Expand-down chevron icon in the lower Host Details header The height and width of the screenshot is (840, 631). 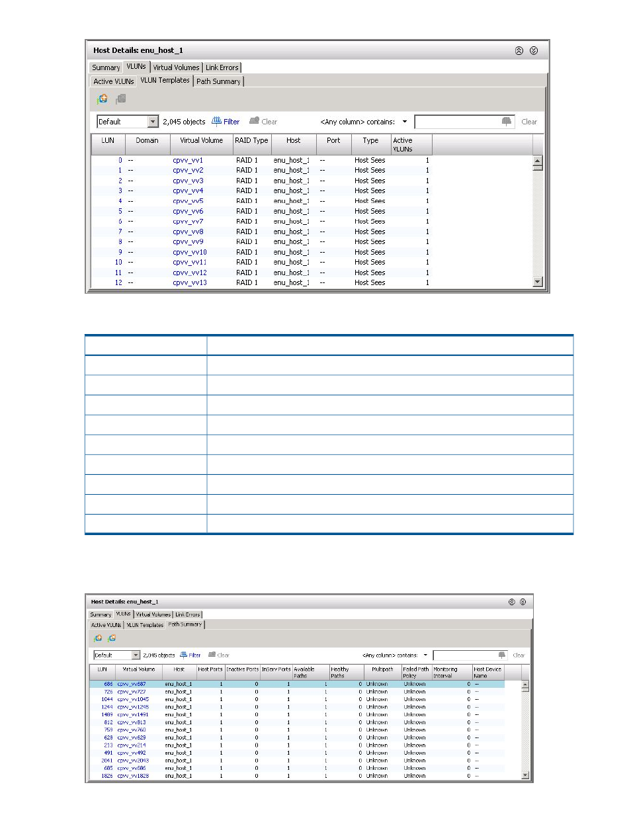(523, 602)
